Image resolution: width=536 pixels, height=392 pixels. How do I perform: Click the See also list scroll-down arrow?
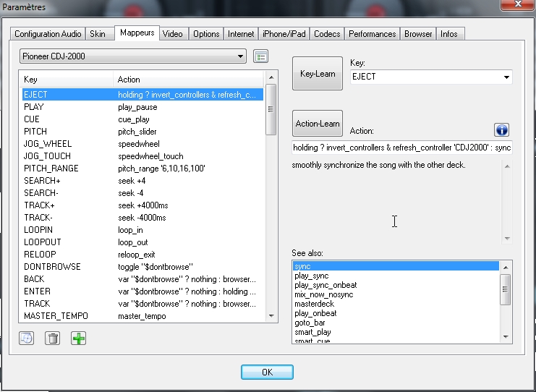[x=506, y=337]
